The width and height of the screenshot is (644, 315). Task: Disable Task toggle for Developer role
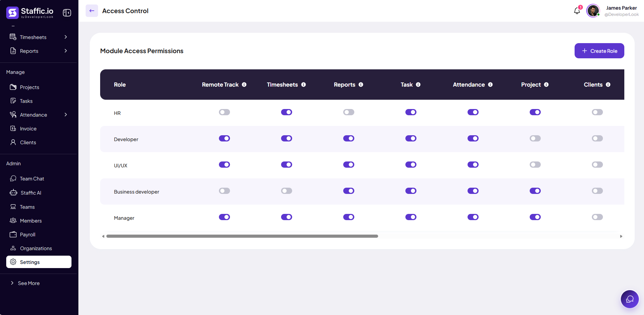click(411, 138)
